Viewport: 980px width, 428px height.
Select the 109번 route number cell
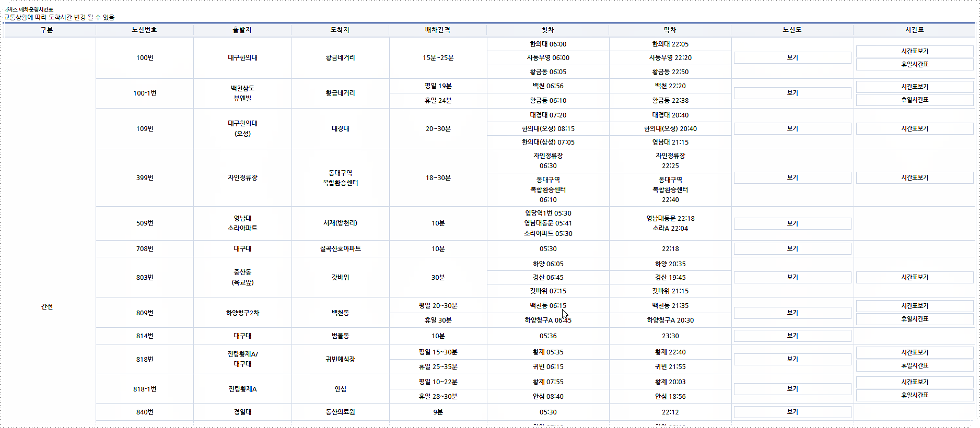[145, 129]
